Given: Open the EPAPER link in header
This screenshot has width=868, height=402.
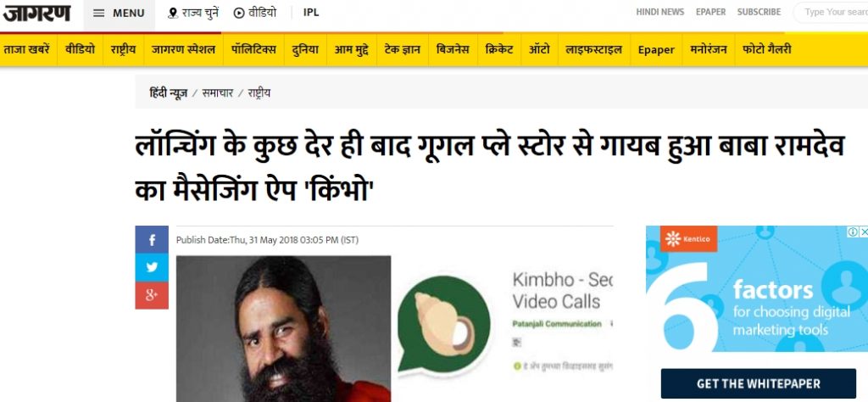Looking at the screenshot, I should tap(710, 12).
